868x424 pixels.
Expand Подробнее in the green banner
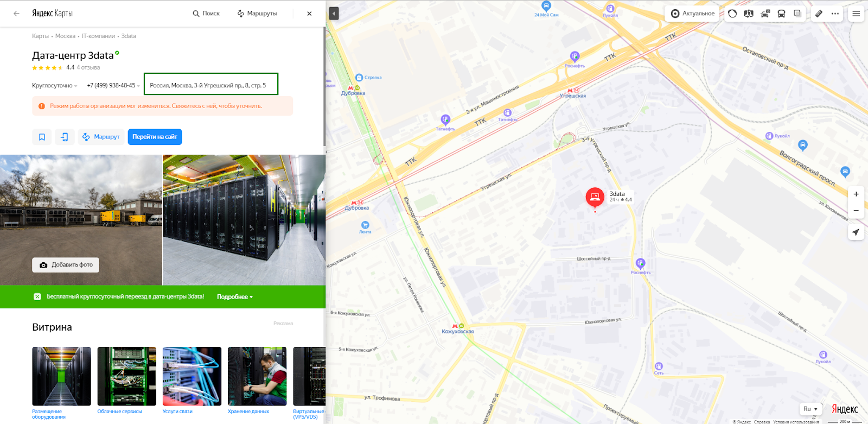click(x=234, y=297)
